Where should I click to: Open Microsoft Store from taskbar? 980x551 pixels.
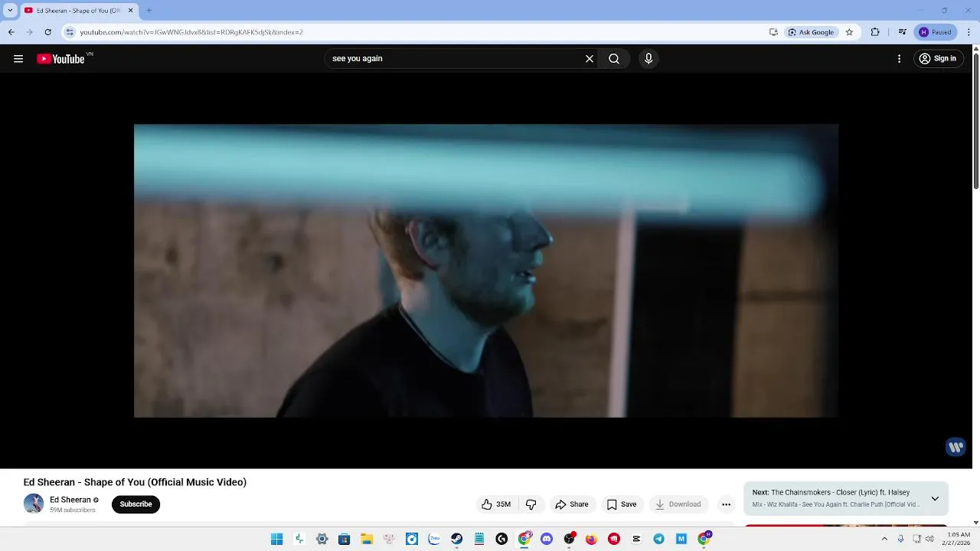(x=345, y=539)
